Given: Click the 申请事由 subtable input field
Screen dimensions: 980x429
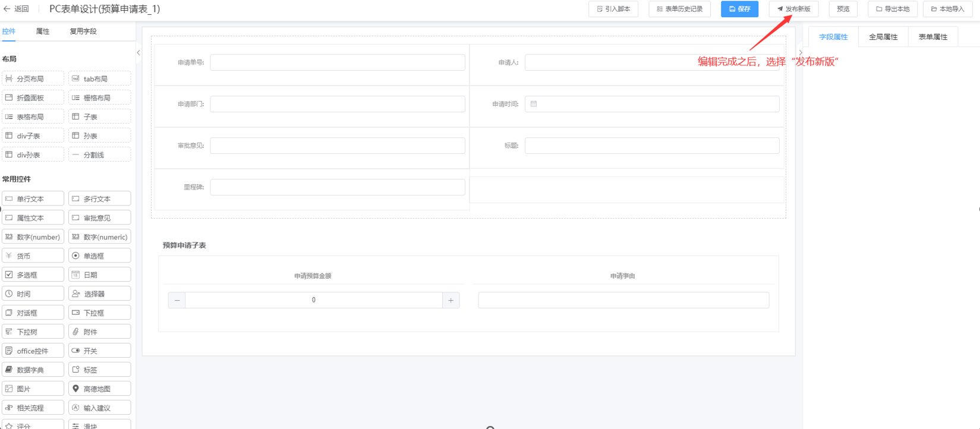Looking at the screenshot, I should click(x=623, y=300).
